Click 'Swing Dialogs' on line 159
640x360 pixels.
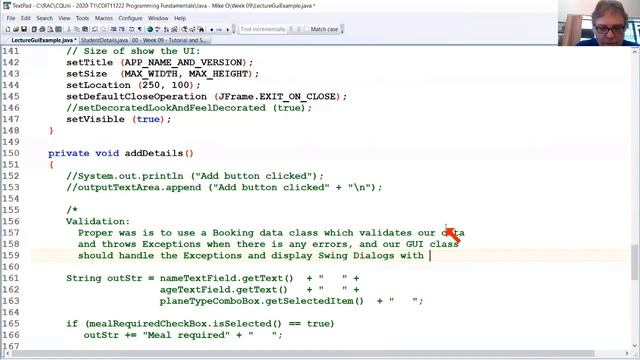point(356,256)
